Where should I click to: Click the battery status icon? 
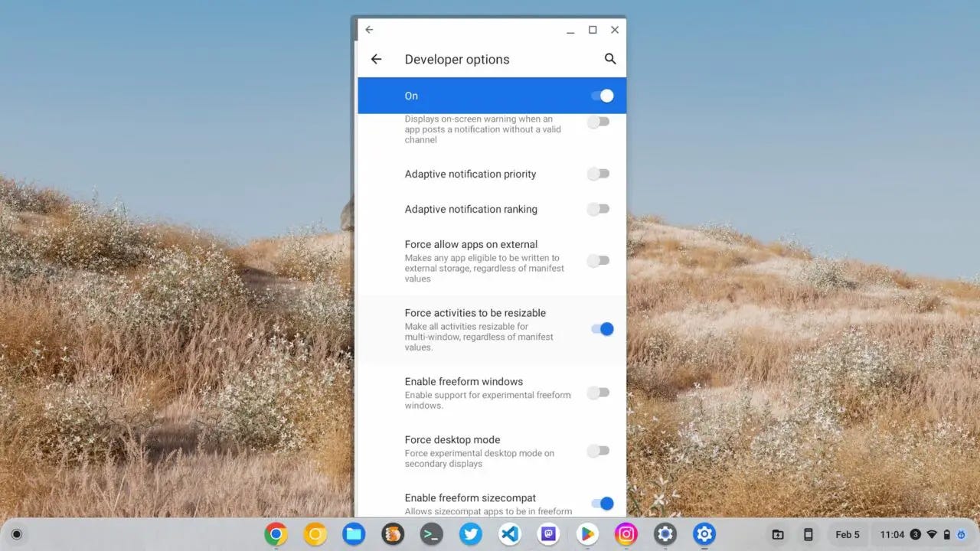(x=947, y=534)
